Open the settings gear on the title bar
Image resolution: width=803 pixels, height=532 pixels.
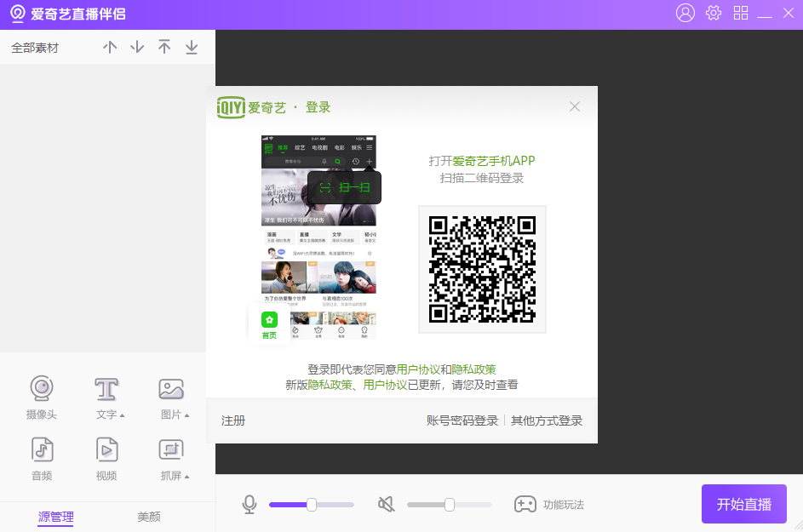tap(713, 13)
